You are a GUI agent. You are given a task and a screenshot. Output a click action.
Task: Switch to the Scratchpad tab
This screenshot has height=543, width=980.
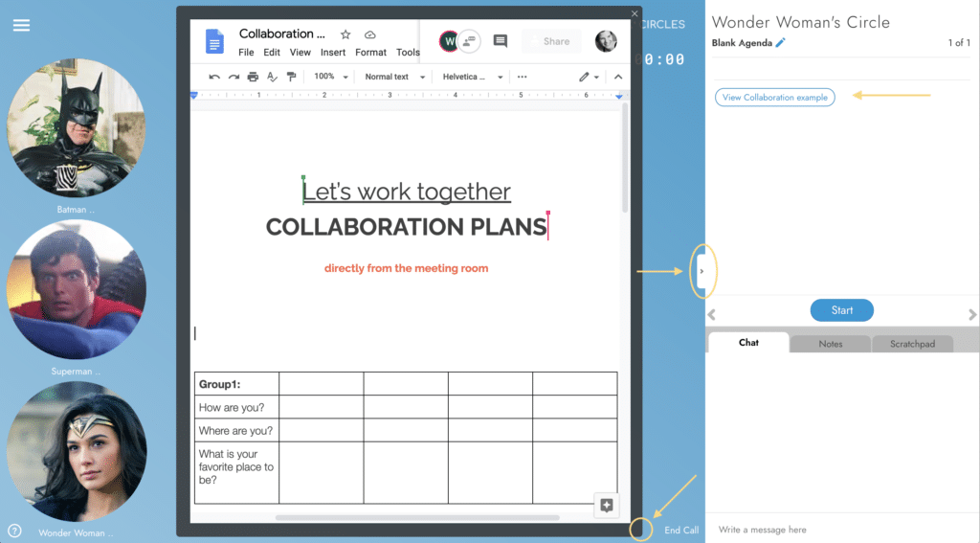point(912,344)
